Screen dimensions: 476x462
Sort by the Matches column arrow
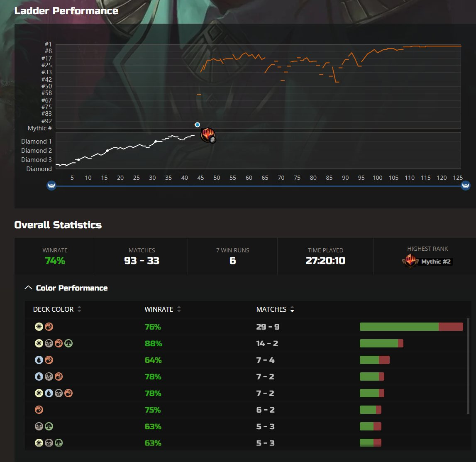pyautogui.click(x=292, y=310)
